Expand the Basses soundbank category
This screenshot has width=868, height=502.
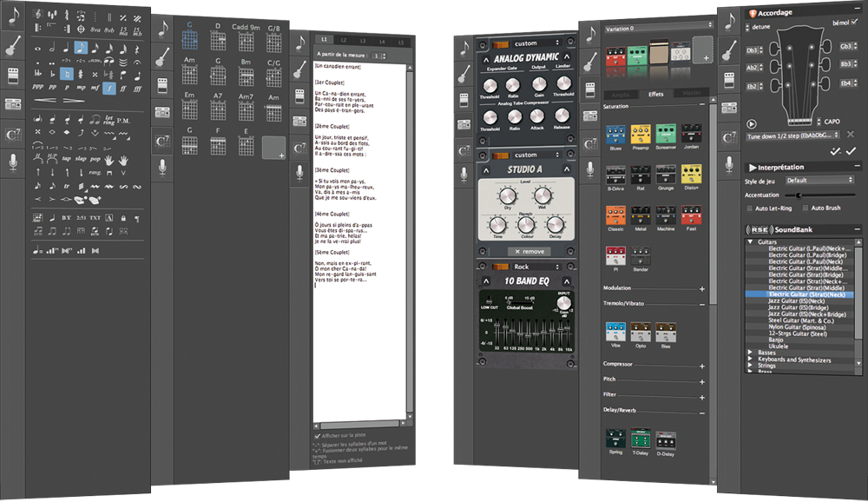click(x=750, y=353)
